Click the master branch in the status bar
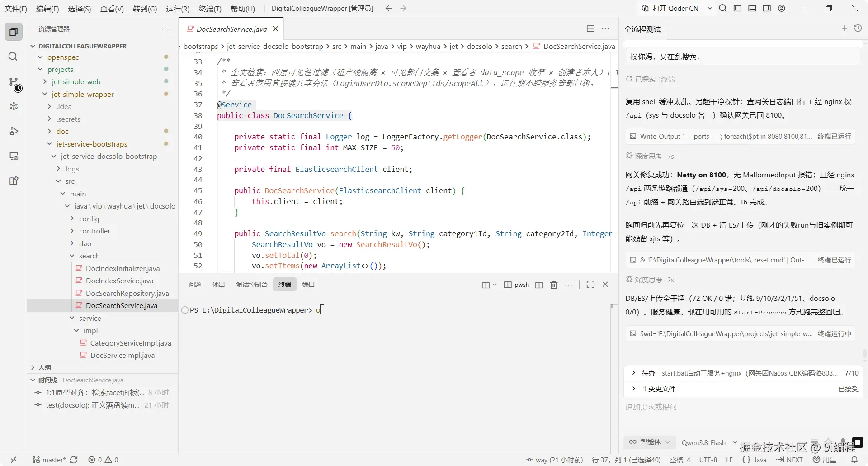The height and width of the screenshot is (466, 868). point(49,460)
